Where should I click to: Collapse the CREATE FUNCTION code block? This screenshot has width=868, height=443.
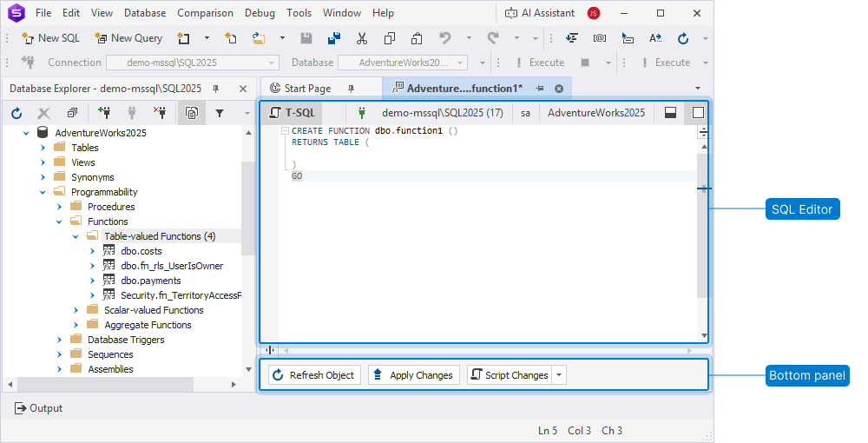click(285, 130)
